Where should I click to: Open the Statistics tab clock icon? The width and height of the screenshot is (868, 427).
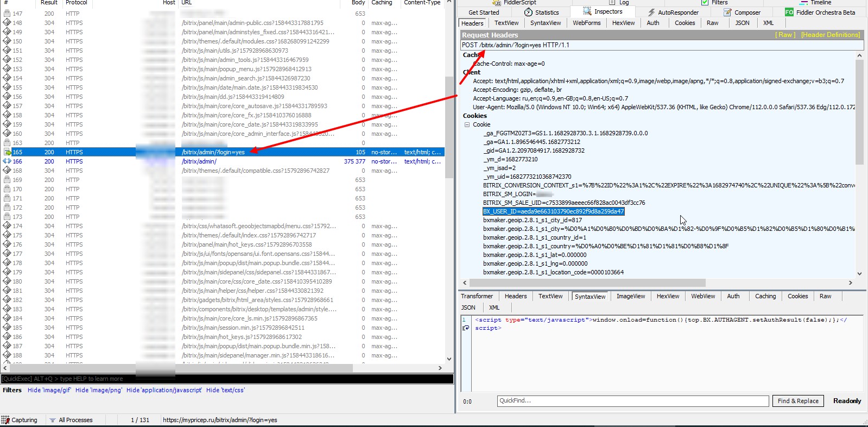[528, 12]
